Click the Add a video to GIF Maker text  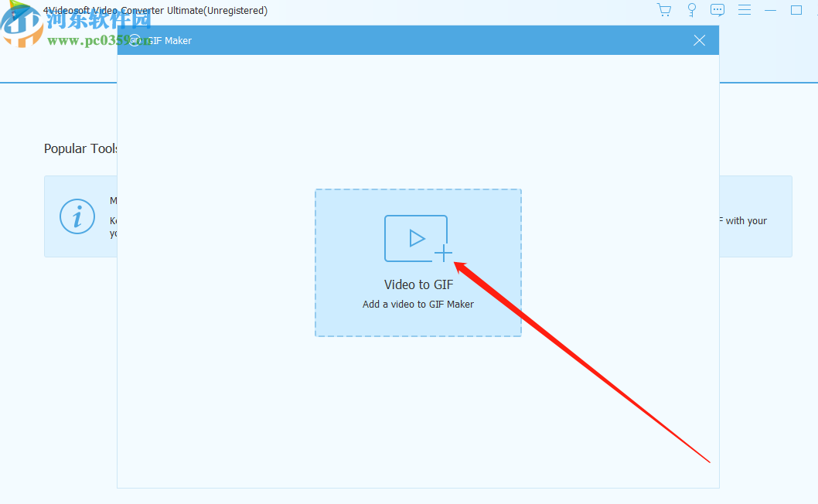[418, 304]
